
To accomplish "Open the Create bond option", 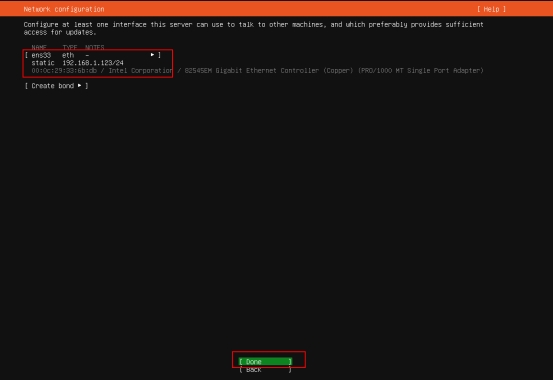I will [x=56, y=86].
